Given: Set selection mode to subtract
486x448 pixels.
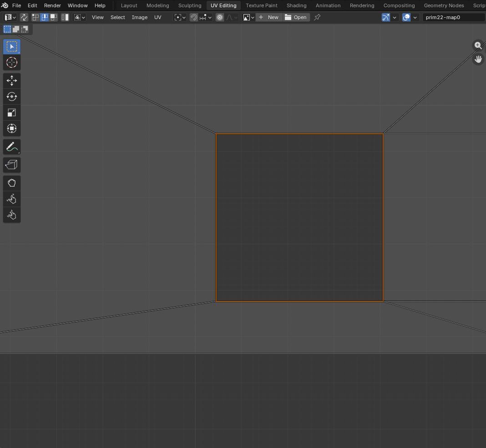Looking at the screenshot, I should tap(24, 29).
